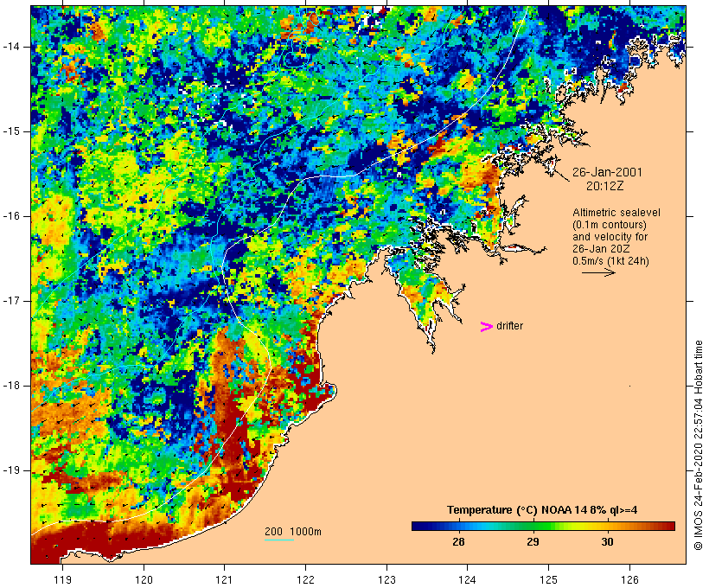Click the temperature color bar
The image size is (709, 588).
coord(543,526)
